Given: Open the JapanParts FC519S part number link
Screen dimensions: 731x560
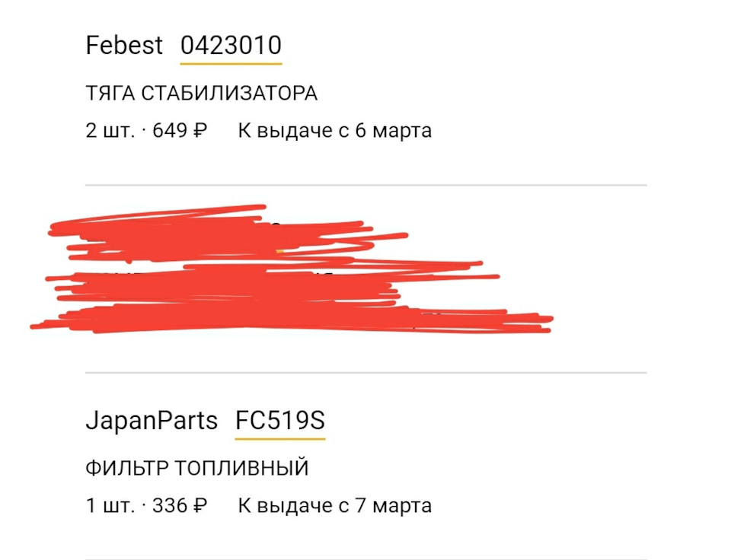Looking at the screenshot, I should coord(279,422).
